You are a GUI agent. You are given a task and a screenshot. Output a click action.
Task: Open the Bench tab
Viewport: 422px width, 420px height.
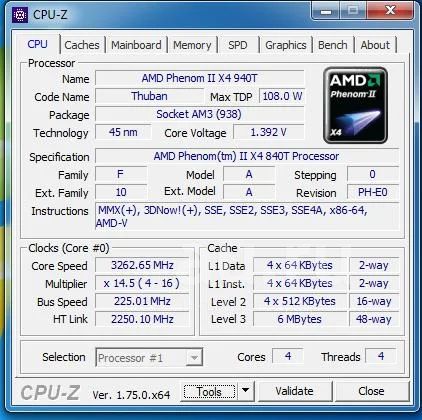(333, 45)
